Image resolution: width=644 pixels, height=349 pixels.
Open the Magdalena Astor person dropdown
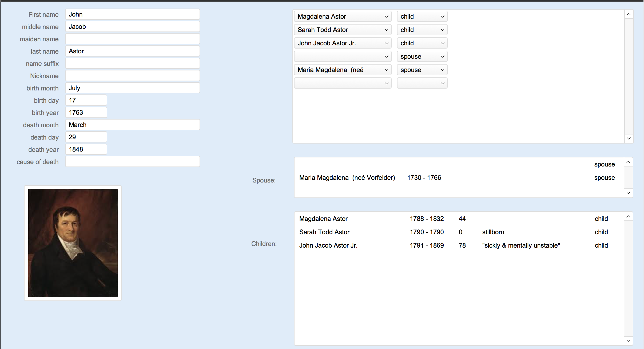click(x=343, y=17)
